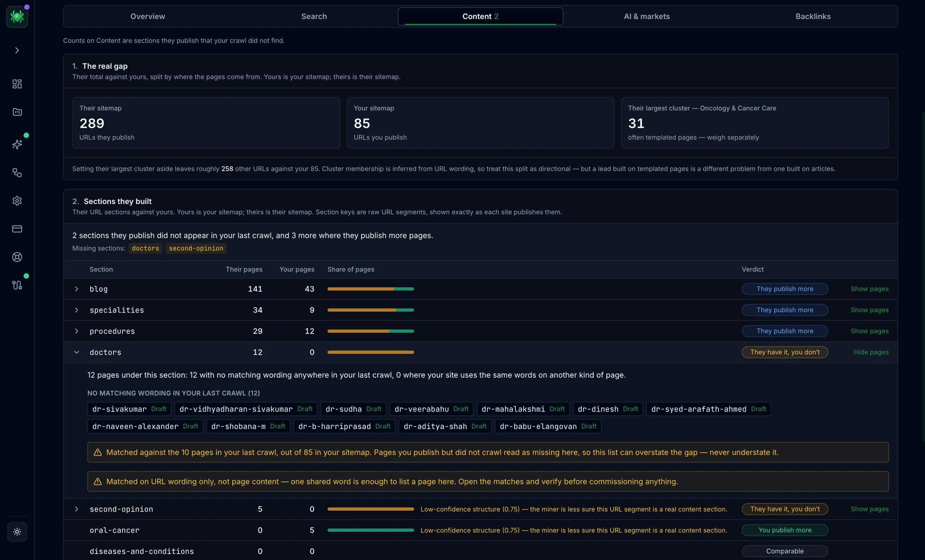Open the compare branches icon in sidebar
Image resolution: width=925 pixels, height=560 pixels.
17,285
